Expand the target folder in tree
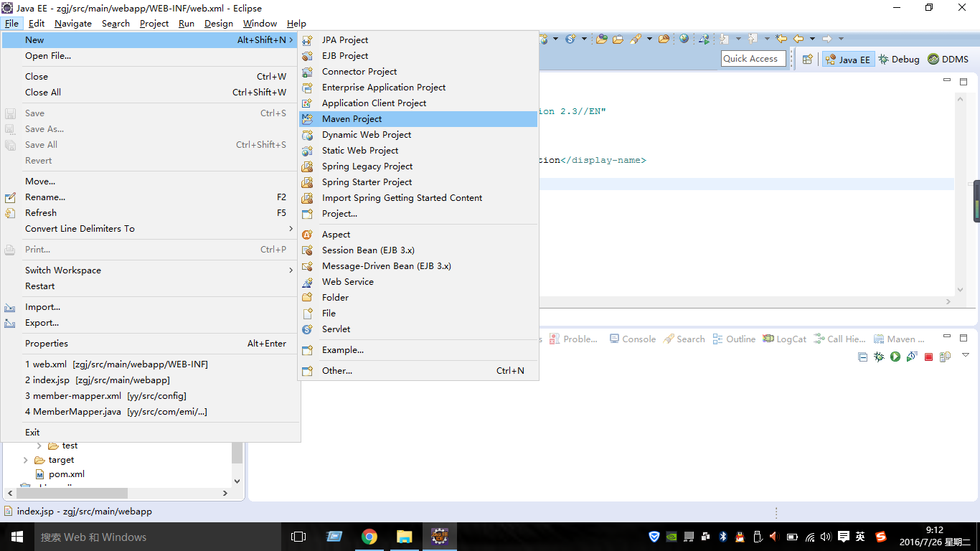The width and height of the screenshot is (980, 551). click(x=26, y=460)
